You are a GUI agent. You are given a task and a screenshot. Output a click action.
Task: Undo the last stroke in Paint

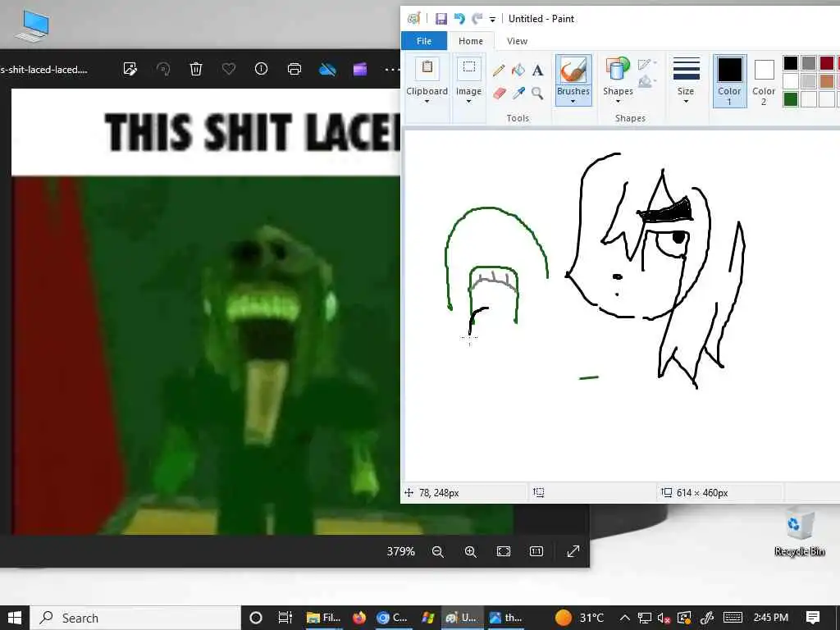(x=459, y=19)
